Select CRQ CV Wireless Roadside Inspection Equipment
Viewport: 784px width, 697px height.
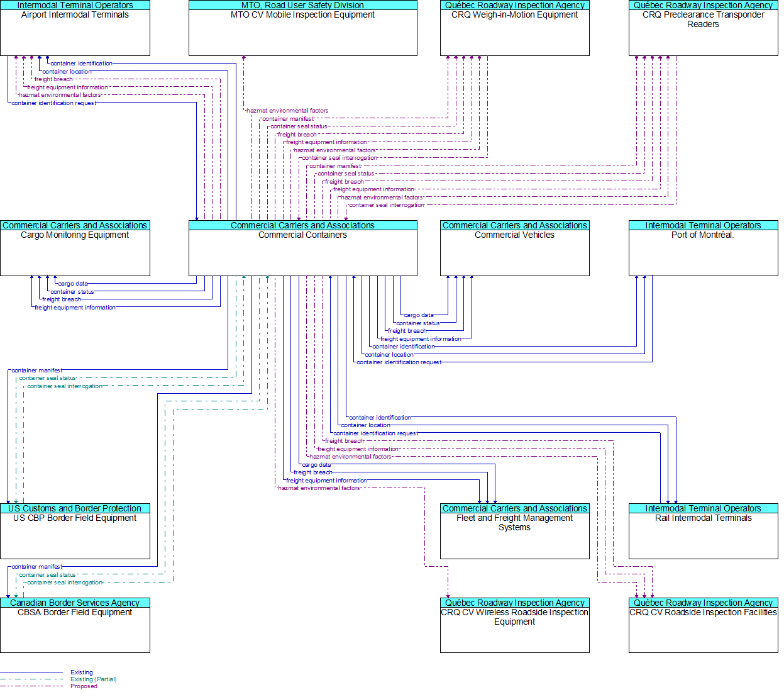pos(514,629)
